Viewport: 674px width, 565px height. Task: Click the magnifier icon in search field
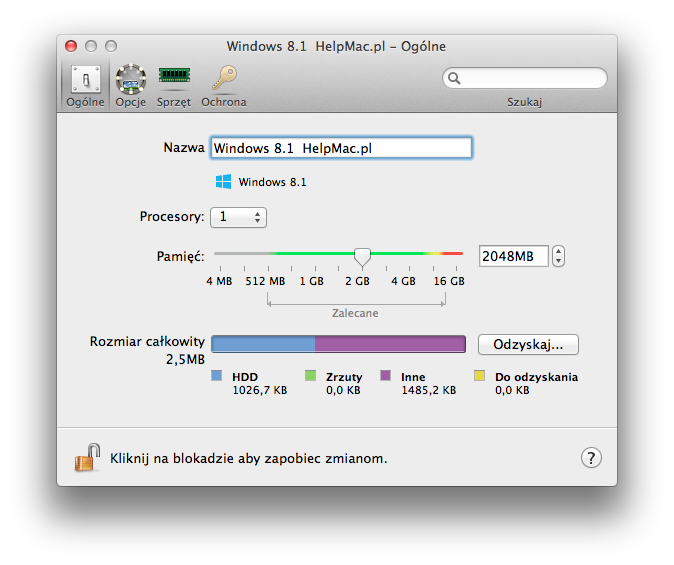(454, 78)
